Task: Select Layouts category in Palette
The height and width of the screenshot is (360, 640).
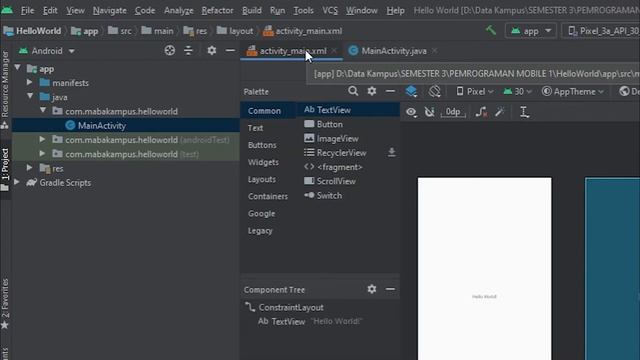Action: pyautogui.click(x=262, y=179)
